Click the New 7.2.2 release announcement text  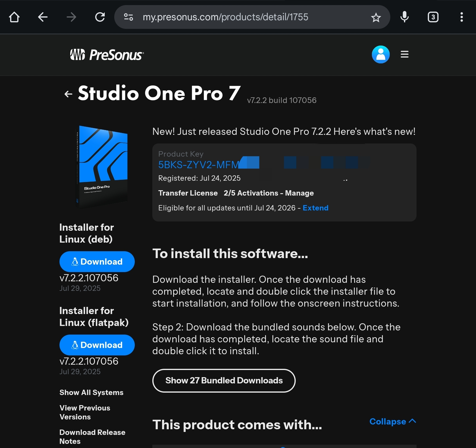pos(284,132)
